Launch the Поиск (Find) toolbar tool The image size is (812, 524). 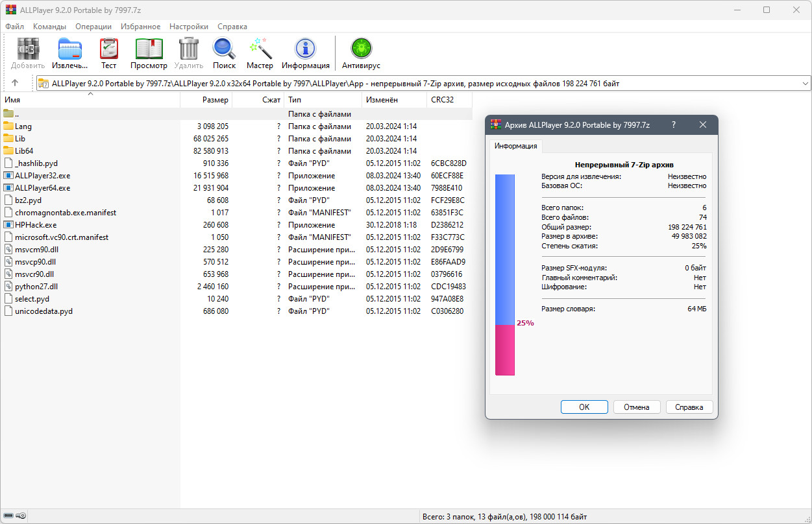224,49
